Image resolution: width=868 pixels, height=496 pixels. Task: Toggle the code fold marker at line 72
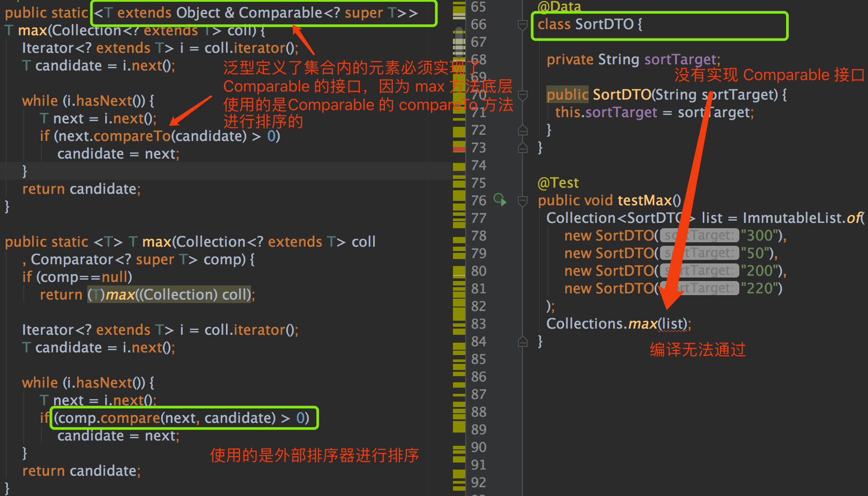tap(522, 130)
